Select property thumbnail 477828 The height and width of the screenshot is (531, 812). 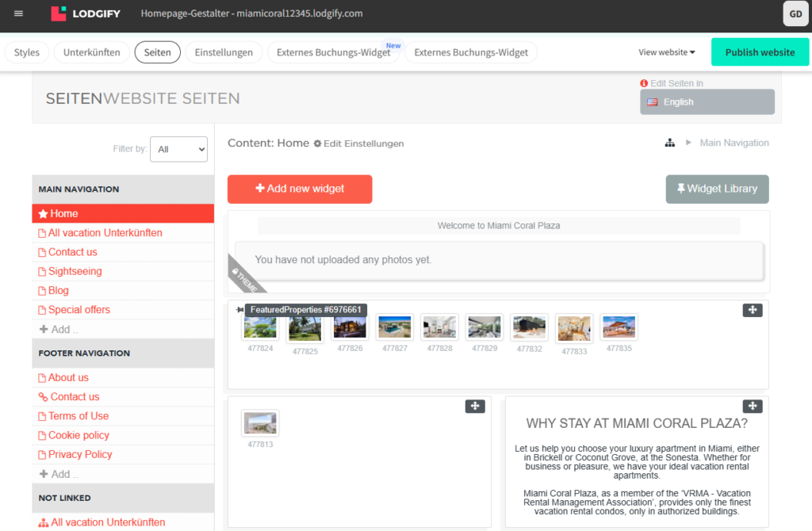439,327
